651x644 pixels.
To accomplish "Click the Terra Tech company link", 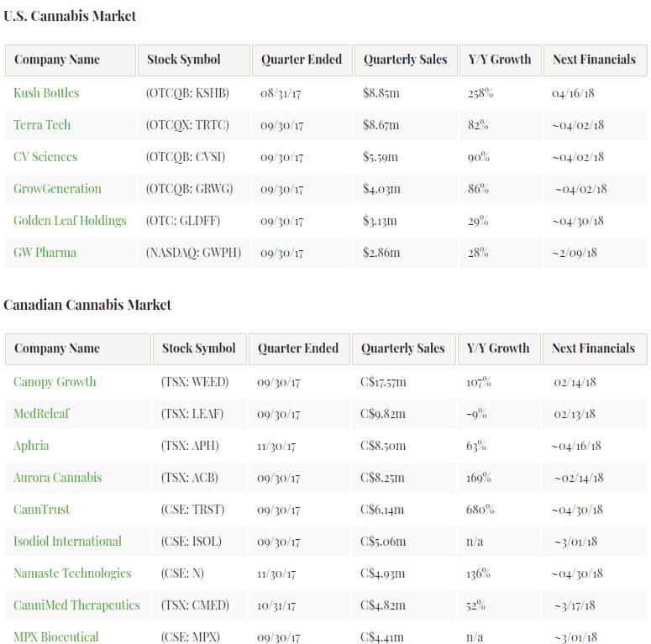I will [x=42, y=125].
